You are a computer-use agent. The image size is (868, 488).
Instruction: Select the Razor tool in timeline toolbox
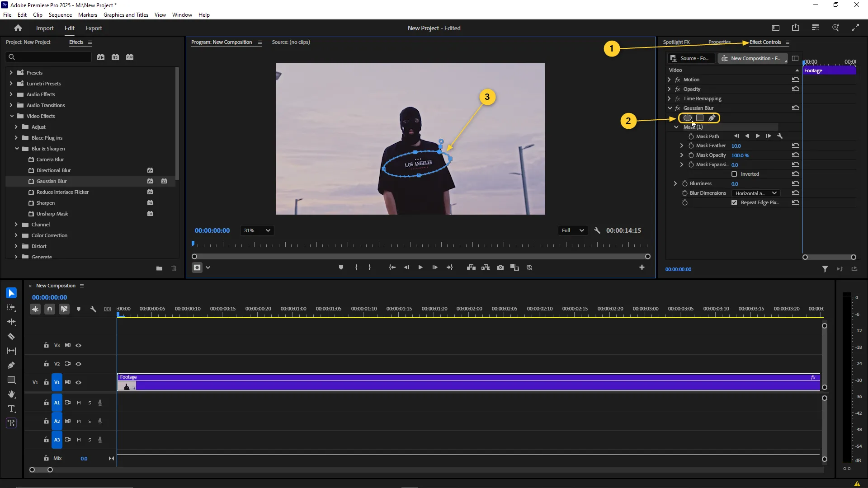(11, 337)
